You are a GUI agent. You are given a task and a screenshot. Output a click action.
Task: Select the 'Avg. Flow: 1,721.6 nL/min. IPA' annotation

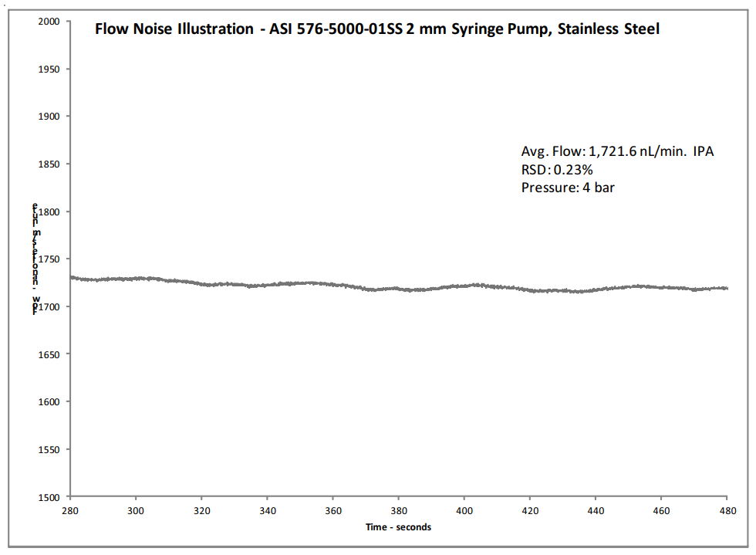(617, 151)
